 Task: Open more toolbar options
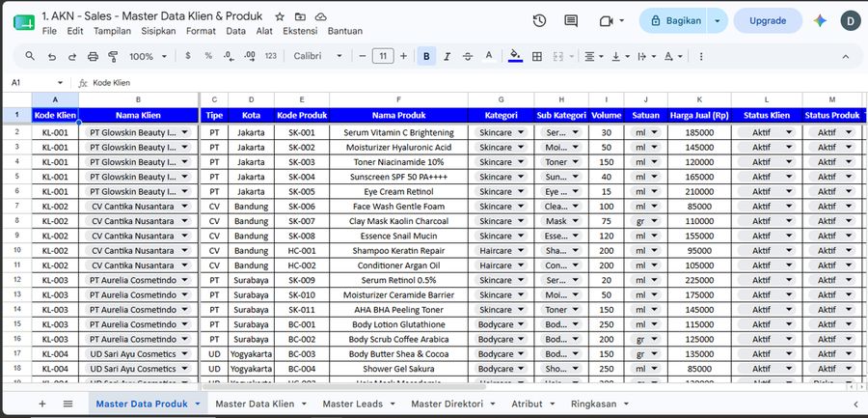click(701, 56)
